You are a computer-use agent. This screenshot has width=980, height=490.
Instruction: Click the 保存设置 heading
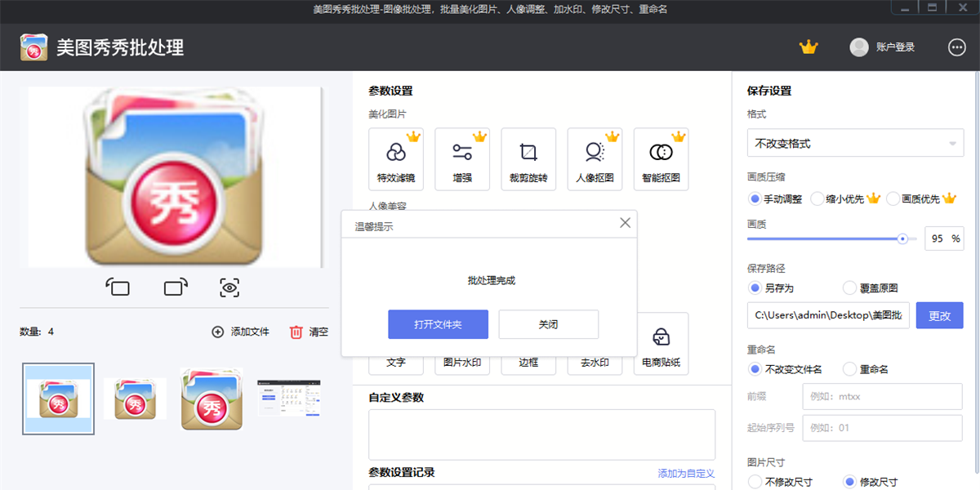[x=769, y=91]
